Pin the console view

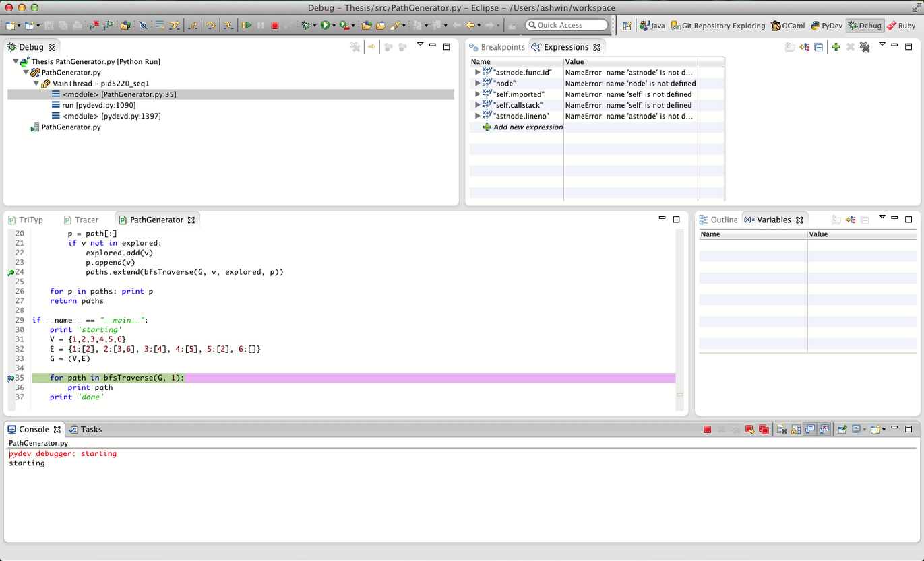pos(842,429)
